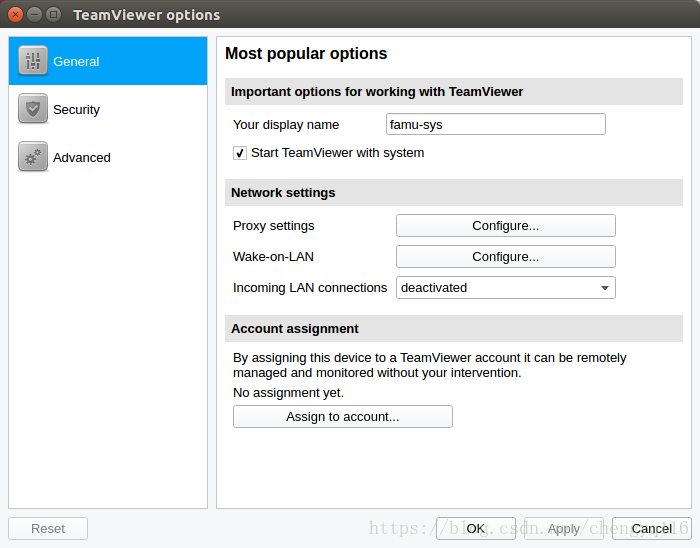Configure Wake-on-LAN

505,257
